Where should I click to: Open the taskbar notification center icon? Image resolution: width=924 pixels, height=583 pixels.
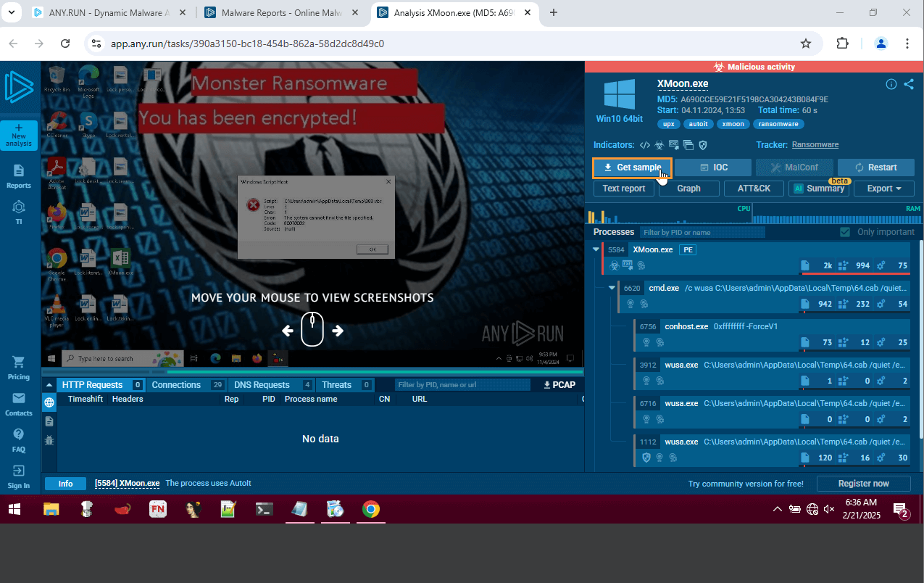pyautogui.click(x=901, y=510)
